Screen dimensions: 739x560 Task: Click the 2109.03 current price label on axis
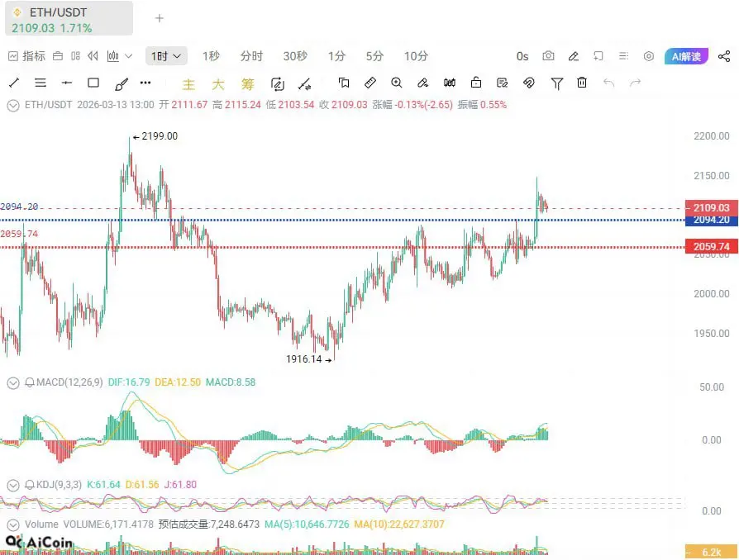(x=711, y=207)
